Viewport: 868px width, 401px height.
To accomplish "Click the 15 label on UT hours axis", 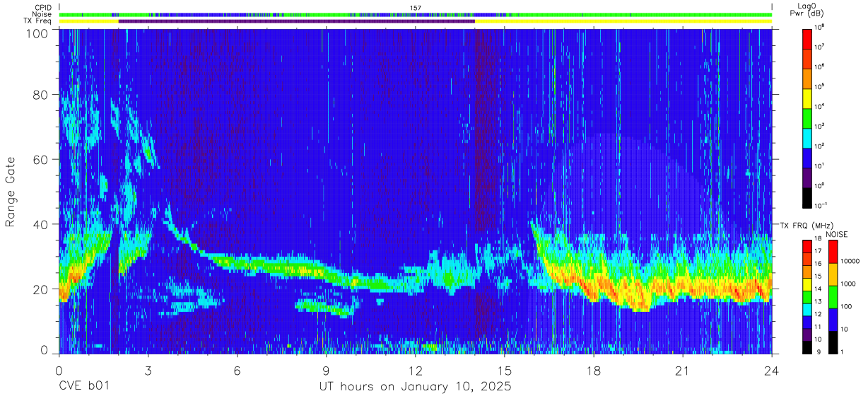I will point(505,371).
